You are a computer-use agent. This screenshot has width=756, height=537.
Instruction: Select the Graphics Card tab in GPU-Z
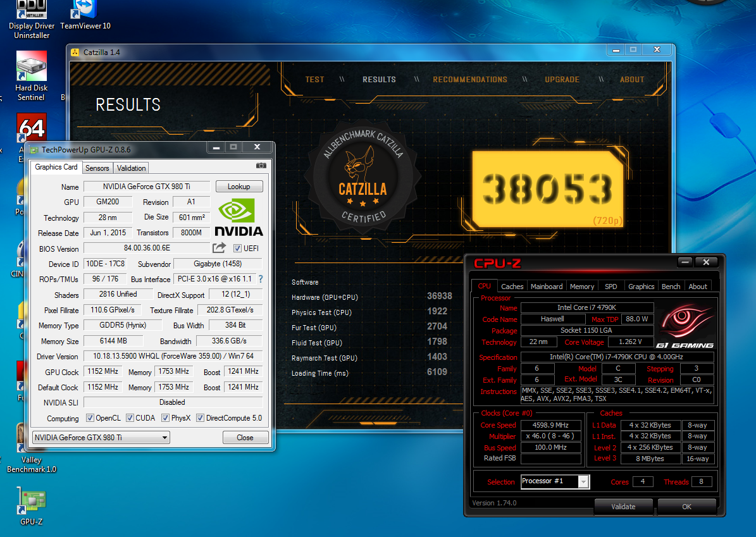[56, 167]
